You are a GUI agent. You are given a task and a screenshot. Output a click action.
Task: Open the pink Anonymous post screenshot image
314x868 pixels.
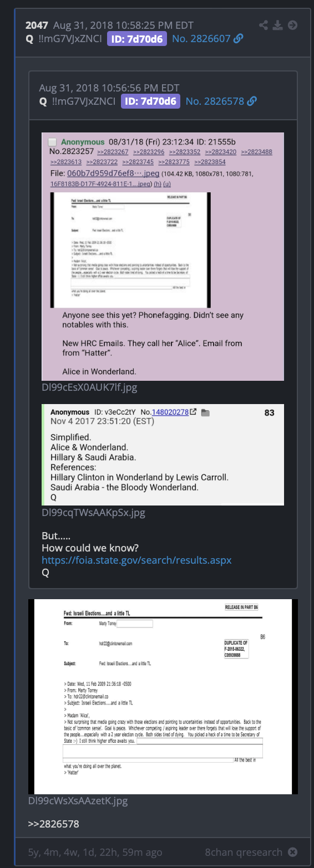(x=163, y=257)
